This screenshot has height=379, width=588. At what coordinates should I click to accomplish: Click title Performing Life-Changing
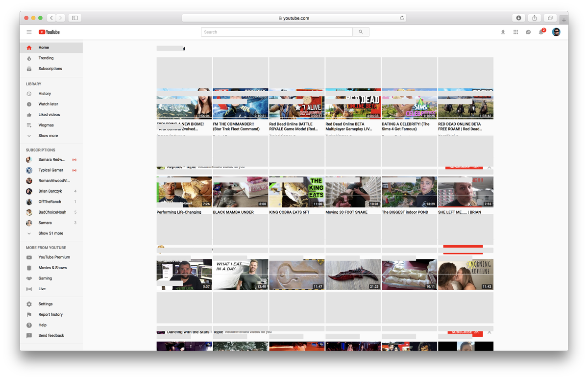179,212
